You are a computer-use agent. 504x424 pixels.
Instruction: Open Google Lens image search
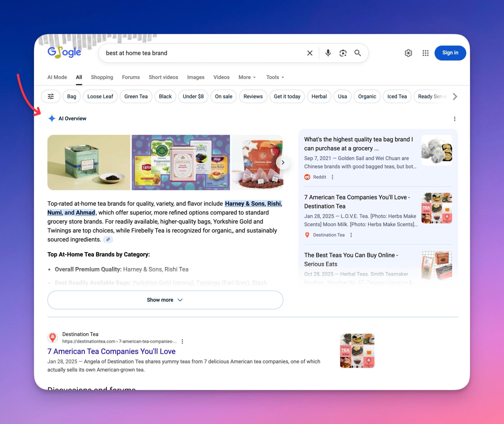coord(343,53)
